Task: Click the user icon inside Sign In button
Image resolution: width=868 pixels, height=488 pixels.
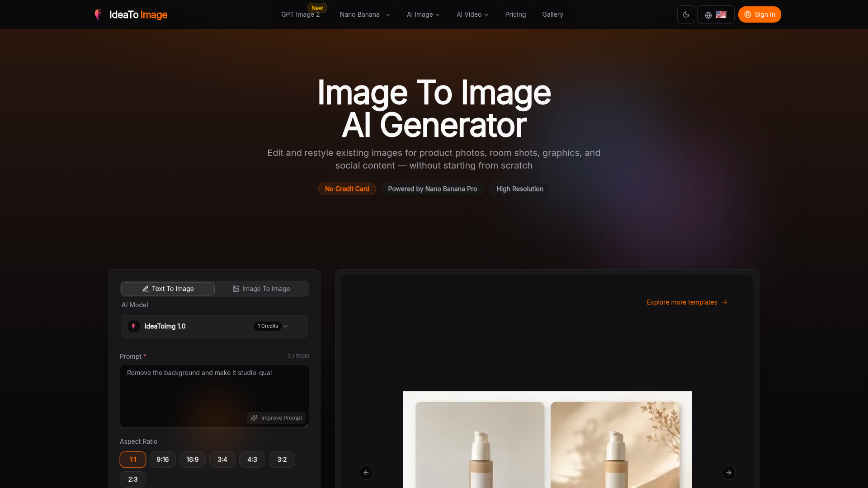Action: [748, 14]
